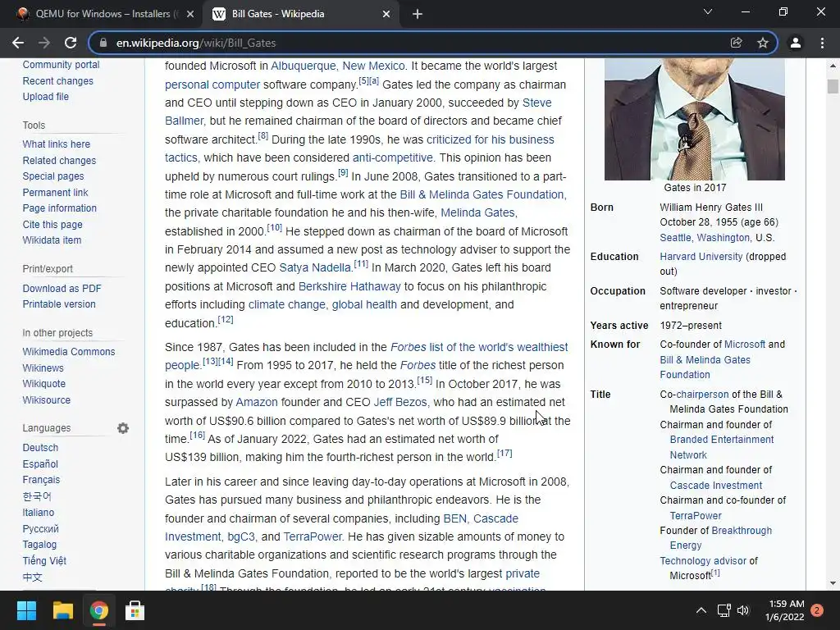Close the Bill Gates - Wikipedia tab
Viewport: 840px width, 630px height.
point(386,14)
